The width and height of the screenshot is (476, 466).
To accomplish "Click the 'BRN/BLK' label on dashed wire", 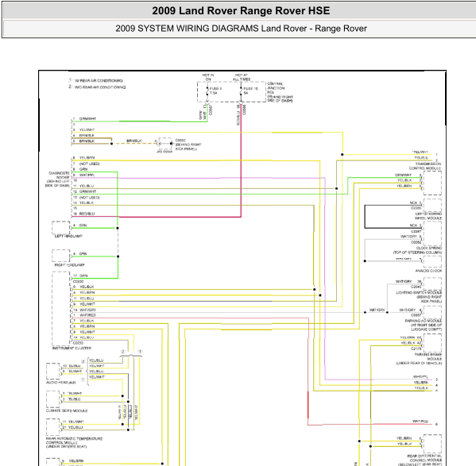I will click(134, 141).
